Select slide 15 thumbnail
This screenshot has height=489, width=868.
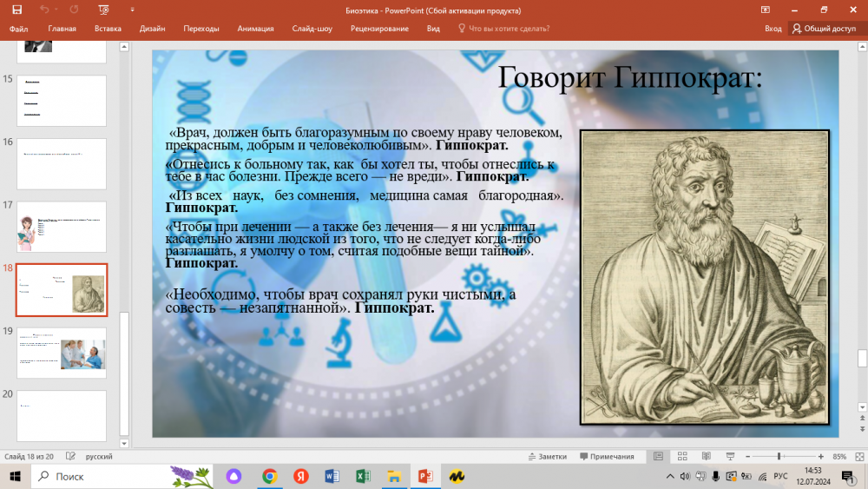(x=62, y=101)
